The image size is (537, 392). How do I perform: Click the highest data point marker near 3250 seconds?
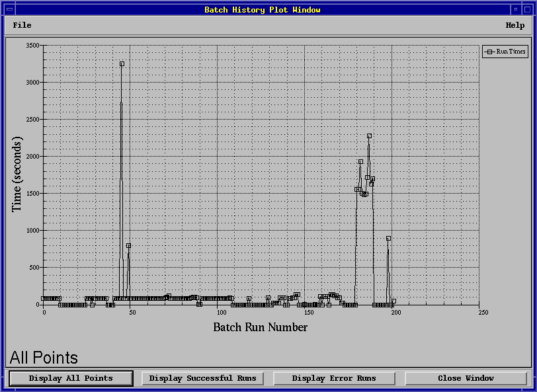click(122, 64)
